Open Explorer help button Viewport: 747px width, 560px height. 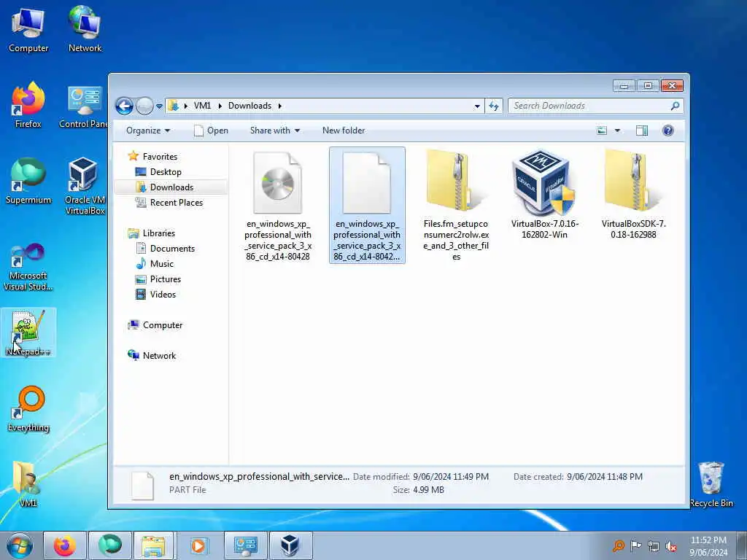pyautogui.click(x=668, y=131)
